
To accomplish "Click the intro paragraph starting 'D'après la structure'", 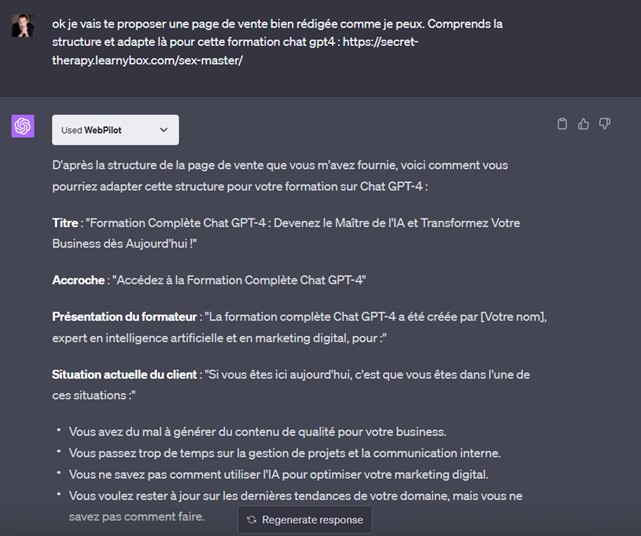I will click(x=280, y=176).
